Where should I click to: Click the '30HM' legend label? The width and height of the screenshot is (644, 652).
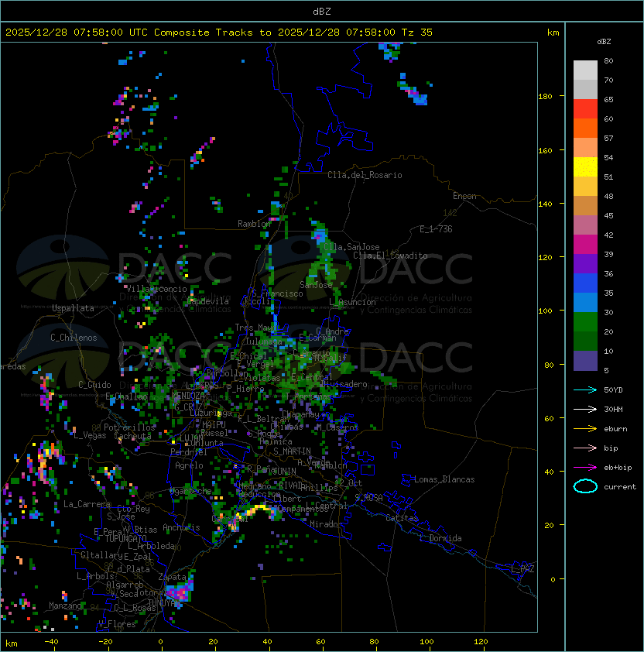[613, 409]
